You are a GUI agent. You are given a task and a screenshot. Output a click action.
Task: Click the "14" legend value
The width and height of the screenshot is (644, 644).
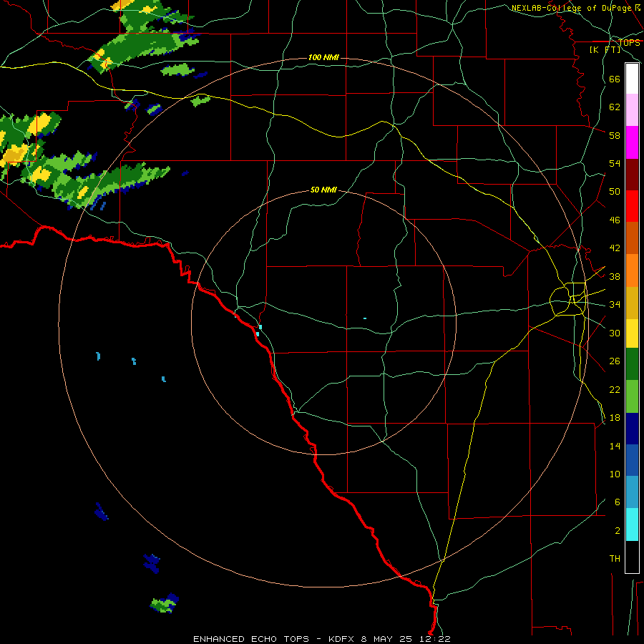(x=615, y=447)
